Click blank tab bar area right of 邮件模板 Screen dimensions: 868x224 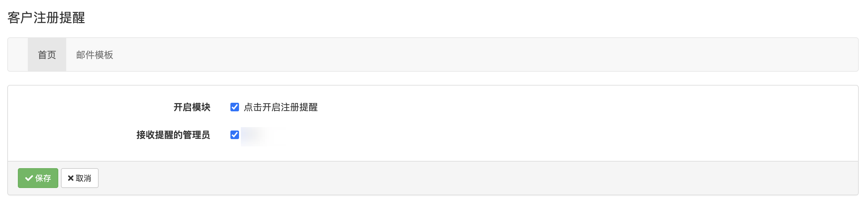pyautogui.click(x=472, y=55)
